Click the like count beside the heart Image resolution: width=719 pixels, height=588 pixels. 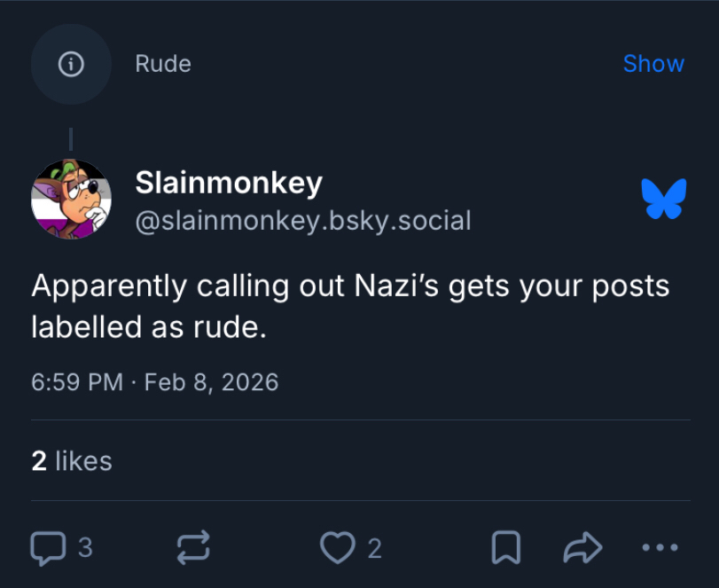click(375, 549)
